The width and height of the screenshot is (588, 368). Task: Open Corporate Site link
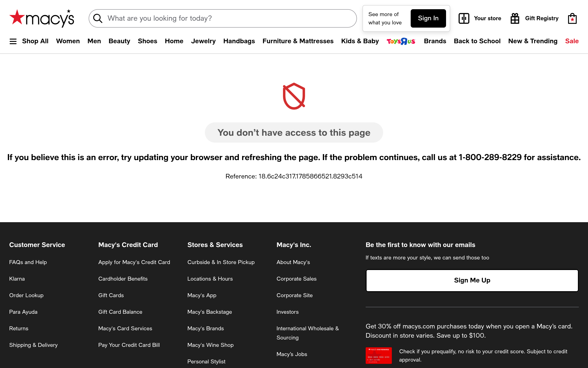[294, 295]
